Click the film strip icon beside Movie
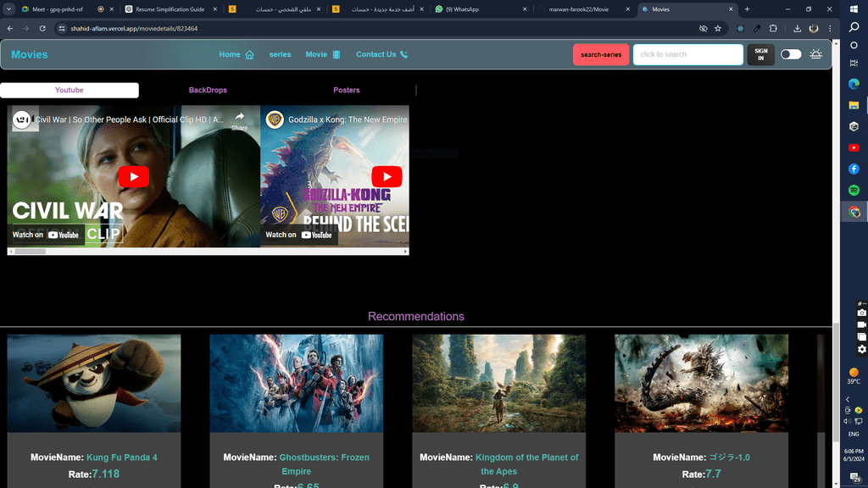Screen dimensions: 868x488 tap(336, 55)
